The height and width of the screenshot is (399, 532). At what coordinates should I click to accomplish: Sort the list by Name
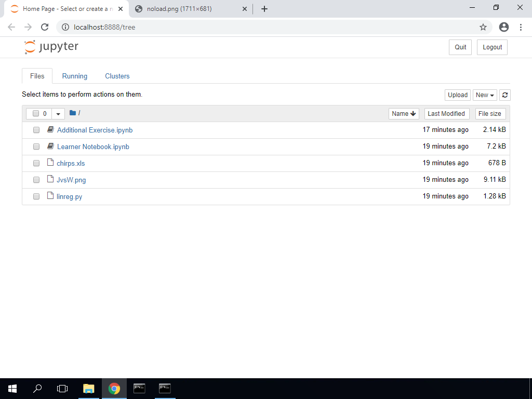[404, 114]
